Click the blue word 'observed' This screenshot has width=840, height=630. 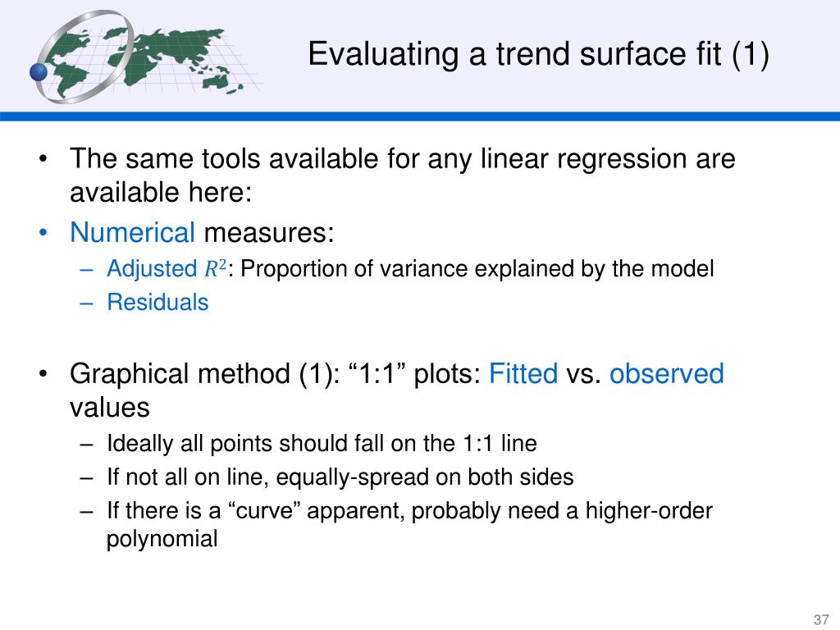[666, 373]
